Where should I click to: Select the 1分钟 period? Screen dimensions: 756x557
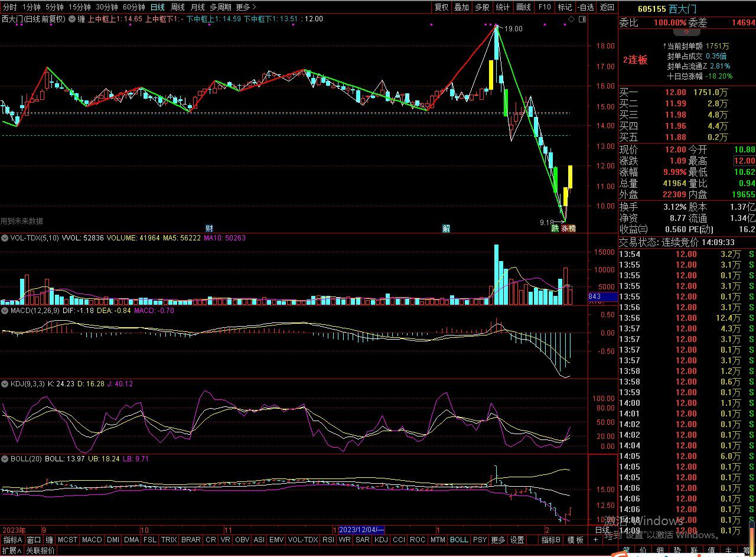coord(31,7)
